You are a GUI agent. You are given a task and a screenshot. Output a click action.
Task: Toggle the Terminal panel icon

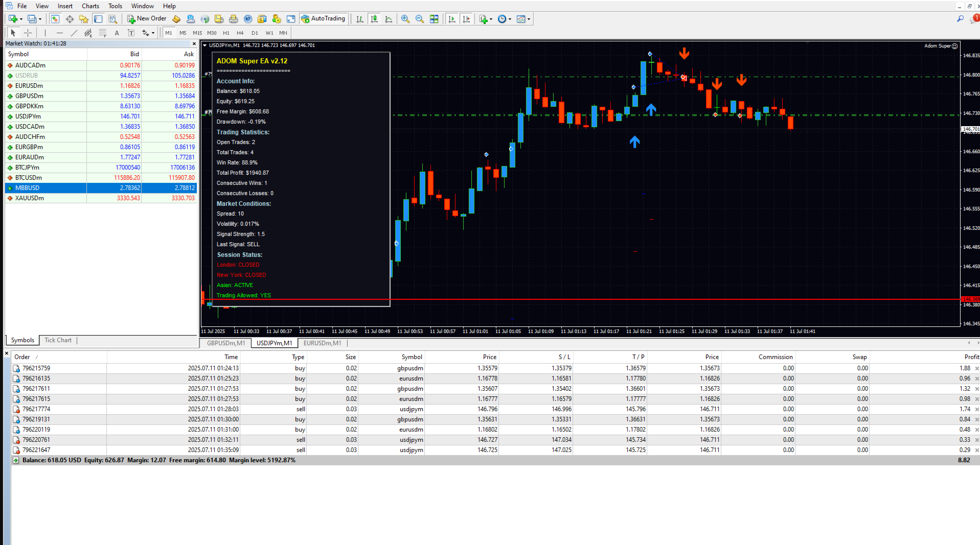[98, 19]
